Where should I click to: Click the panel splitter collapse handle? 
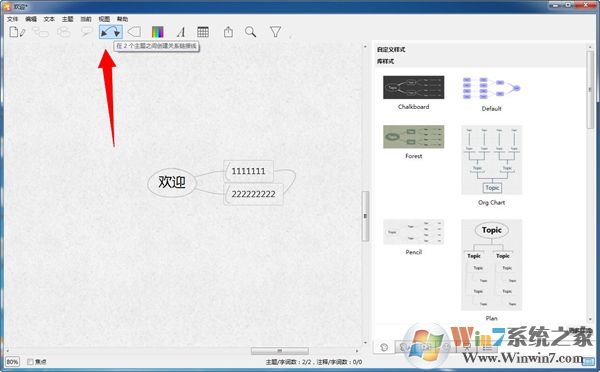[365, 216]
